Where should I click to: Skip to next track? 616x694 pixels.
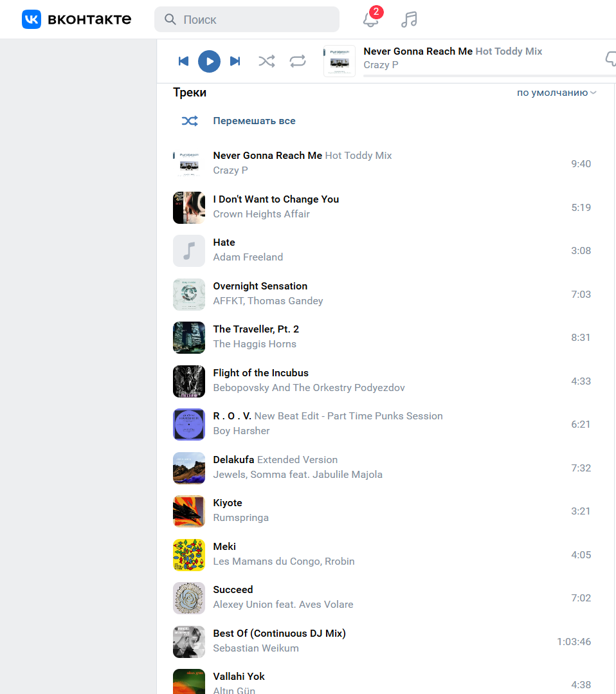point(235,61)
